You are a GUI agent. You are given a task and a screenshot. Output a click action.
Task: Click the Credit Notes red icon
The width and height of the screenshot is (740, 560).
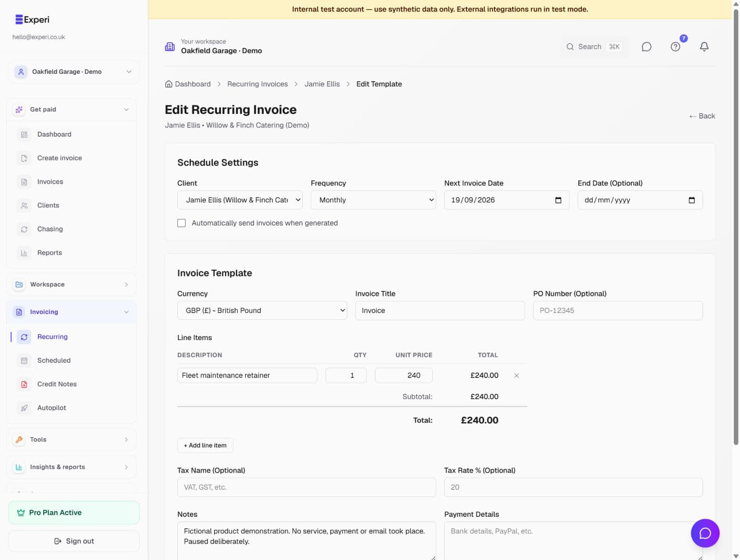(x=24, y=384)
